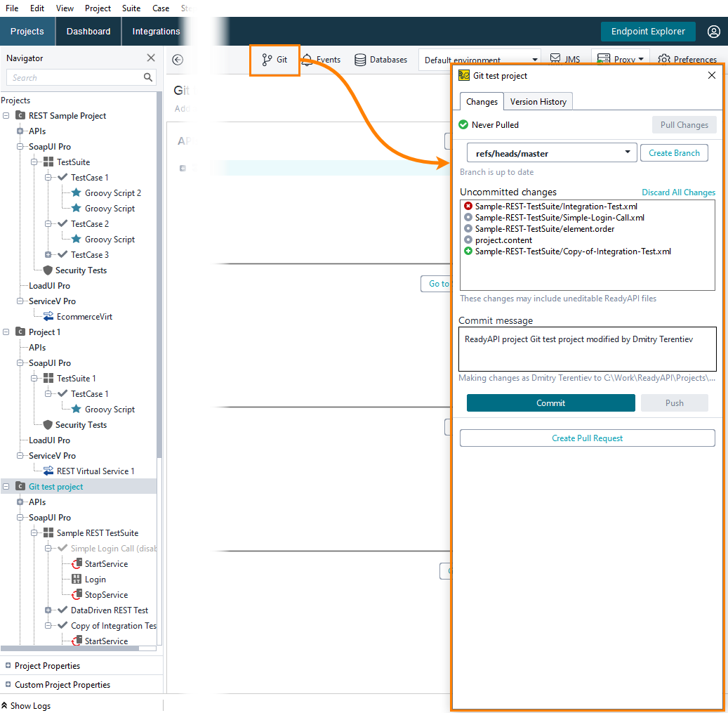The height and width of the screenshot is (713, 728).
Task: Click Pull Changes button
Action: (x=684, y=125)
